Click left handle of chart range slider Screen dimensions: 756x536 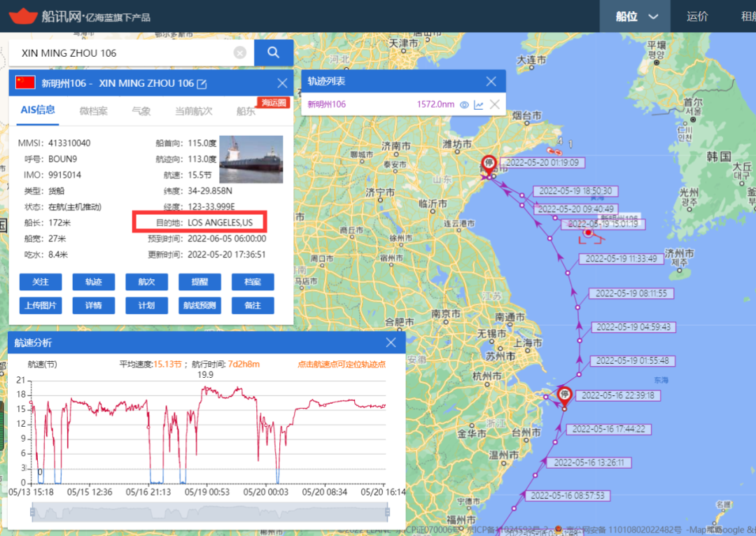coord(31,513)
